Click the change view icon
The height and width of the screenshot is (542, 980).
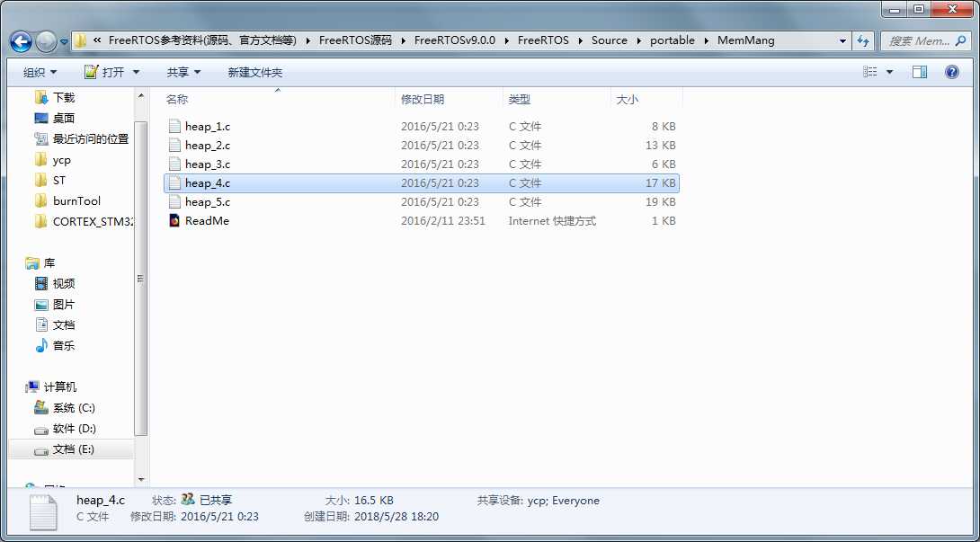pos(870,73)
